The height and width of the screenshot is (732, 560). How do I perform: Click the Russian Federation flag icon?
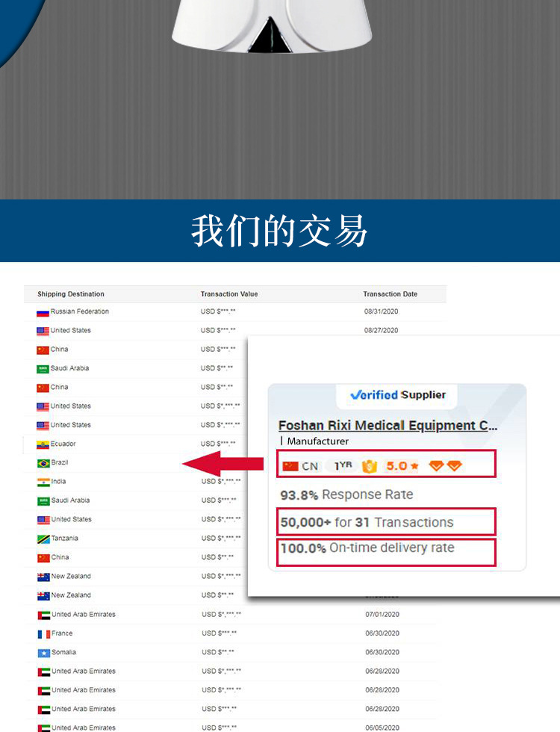tap(43, 313)
